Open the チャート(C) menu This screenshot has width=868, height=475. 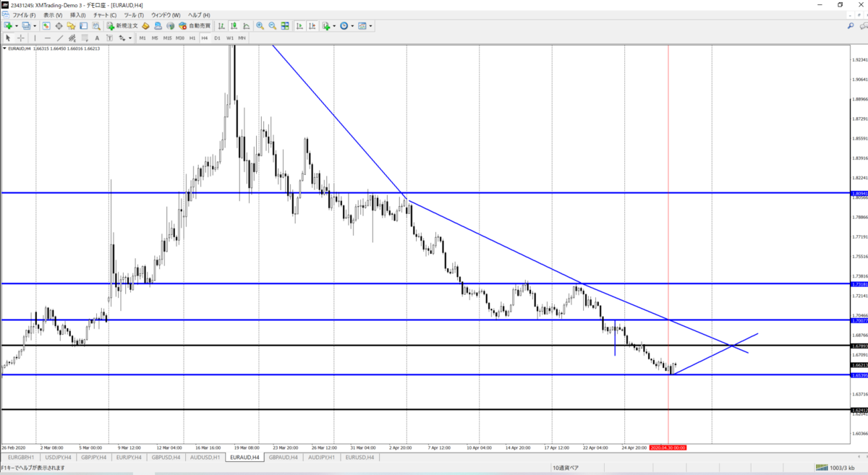pos(105,14)
